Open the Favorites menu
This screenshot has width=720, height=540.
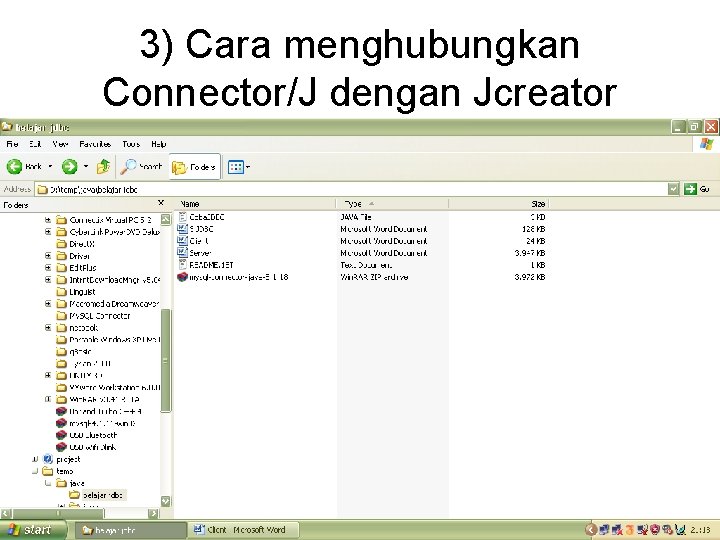pyautogui.click(x=95, y=144)
